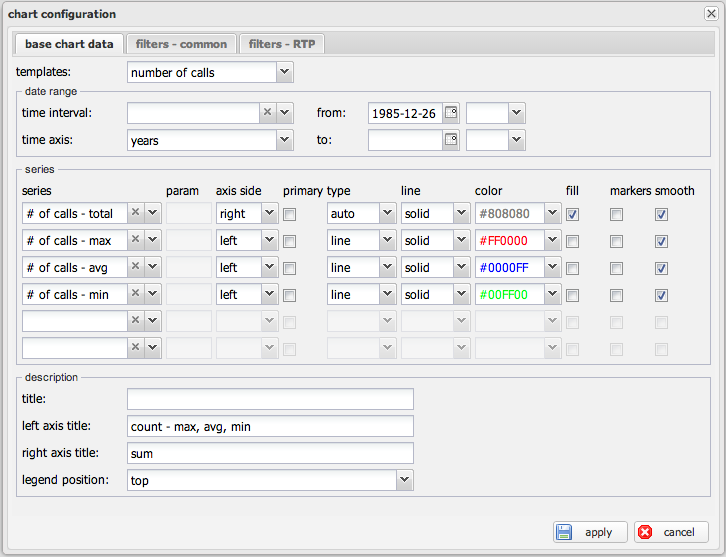Clear the time interval field

[267, 113]
